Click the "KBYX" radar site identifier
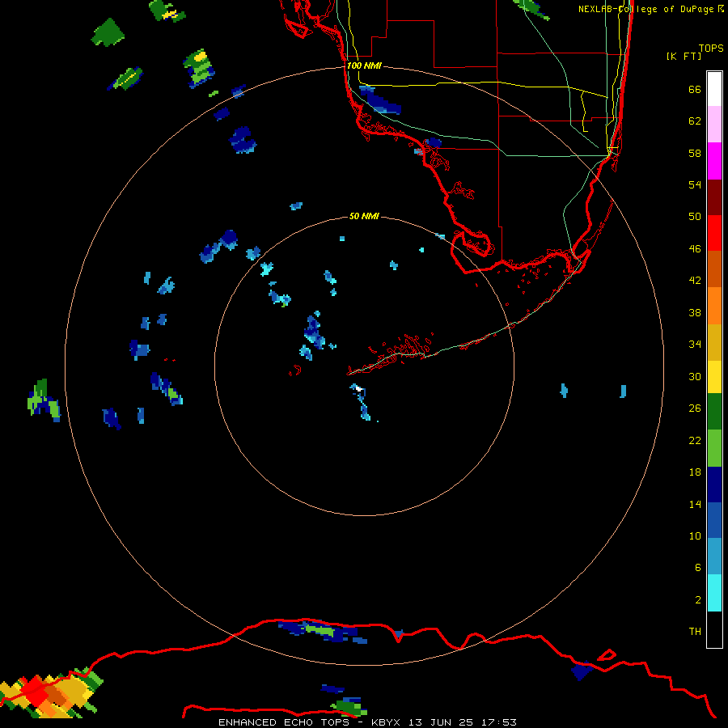 point(385,722)
